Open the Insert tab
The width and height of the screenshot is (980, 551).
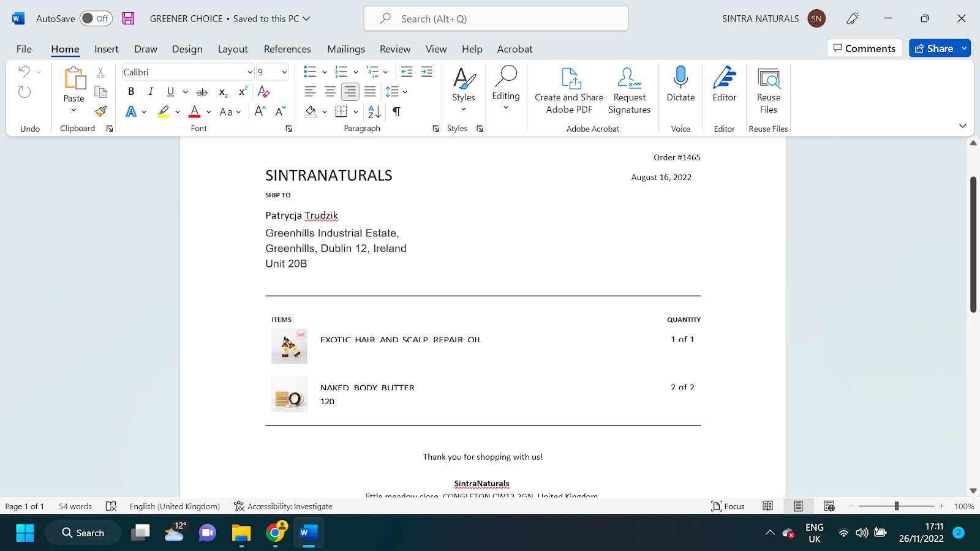(x=107, y=49)
